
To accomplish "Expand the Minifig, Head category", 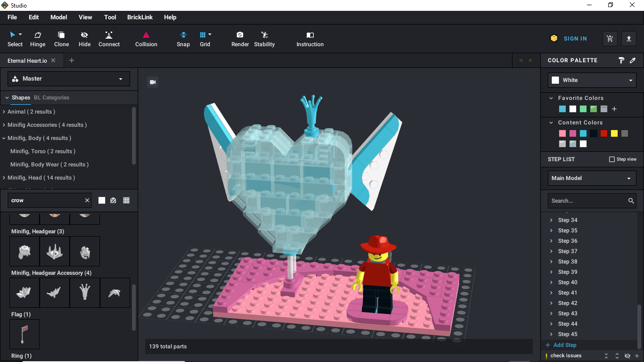I will coord(4,178).
